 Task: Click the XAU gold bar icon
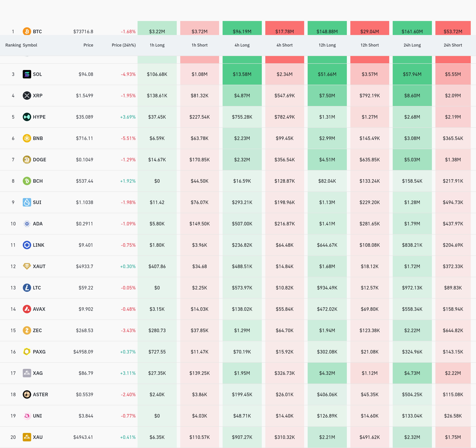click(27, 437)
